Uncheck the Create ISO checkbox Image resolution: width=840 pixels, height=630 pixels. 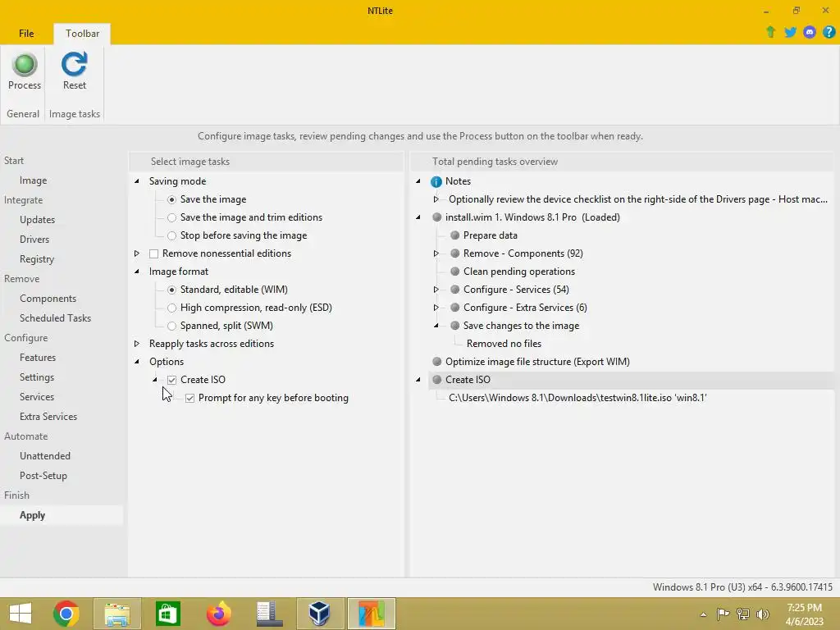click(x=171, y=380)
